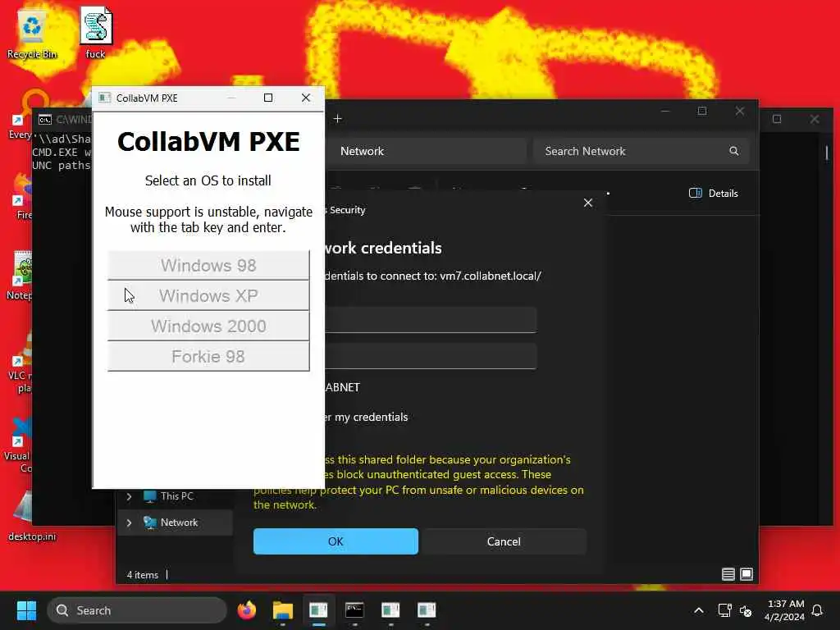The height and width of the screenshot is (630, 840).
Task: Open the Command Prompt taskbar icon
Action: [x=354, y=610]
